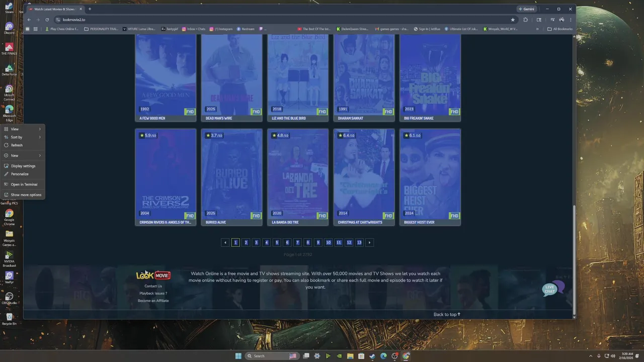Open the Inbox Chats Instagram bookmark
Screen dimensions: 644x362
coord(194,29)
